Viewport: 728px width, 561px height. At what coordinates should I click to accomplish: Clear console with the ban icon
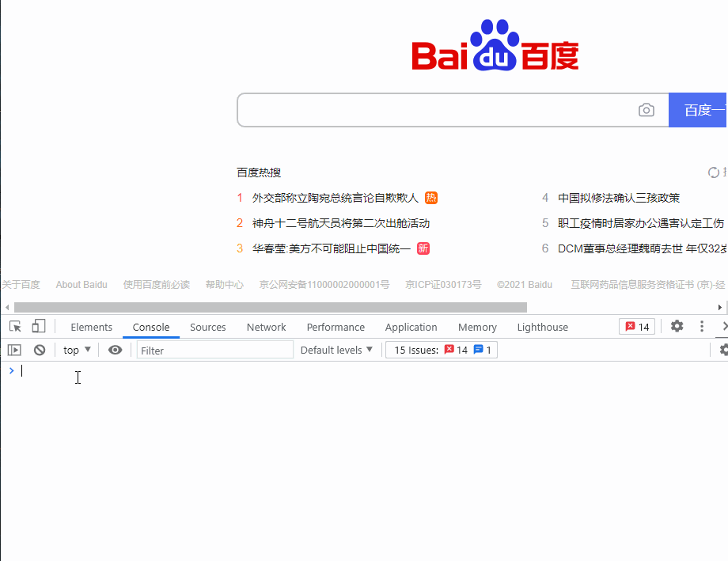tap(40, 350)
